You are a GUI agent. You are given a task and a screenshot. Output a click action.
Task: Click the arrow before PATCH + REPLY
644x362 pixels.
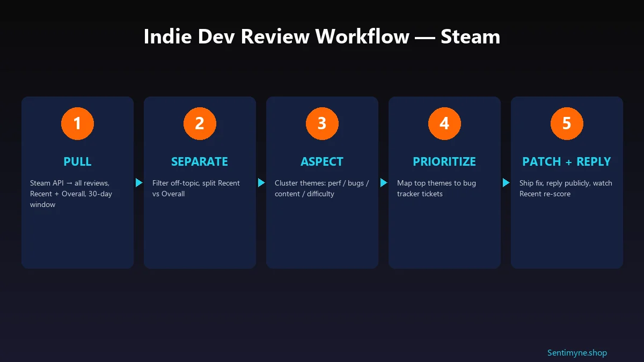[506, 182]
